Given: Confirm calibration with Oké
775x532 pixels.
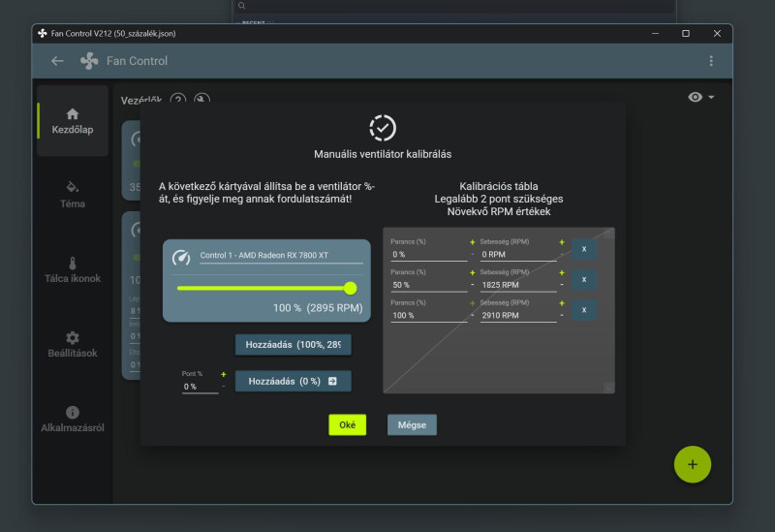Looking at the screenshot, I should pos(348,424).
